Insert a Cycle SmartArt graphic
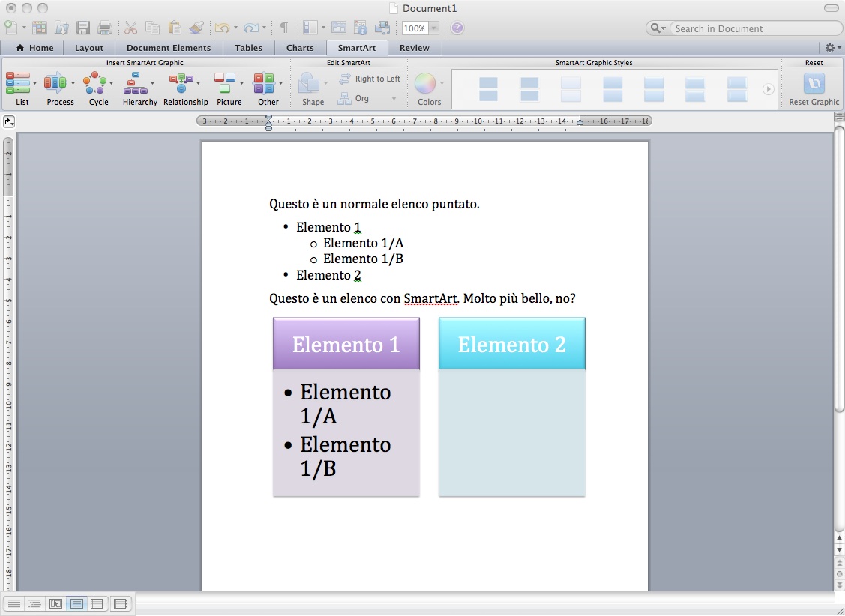 (99, 89)
